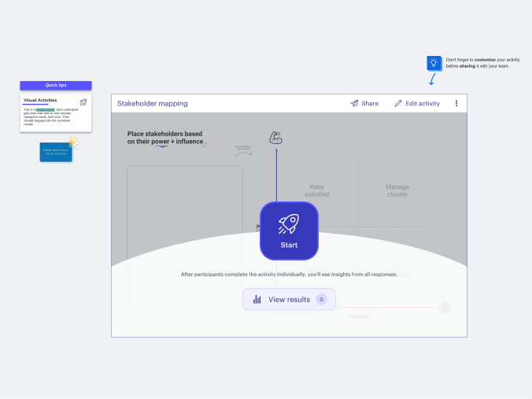The width and height of the screenshot is (532, 399).
Task: Open View results
Action: pos(289,299)
